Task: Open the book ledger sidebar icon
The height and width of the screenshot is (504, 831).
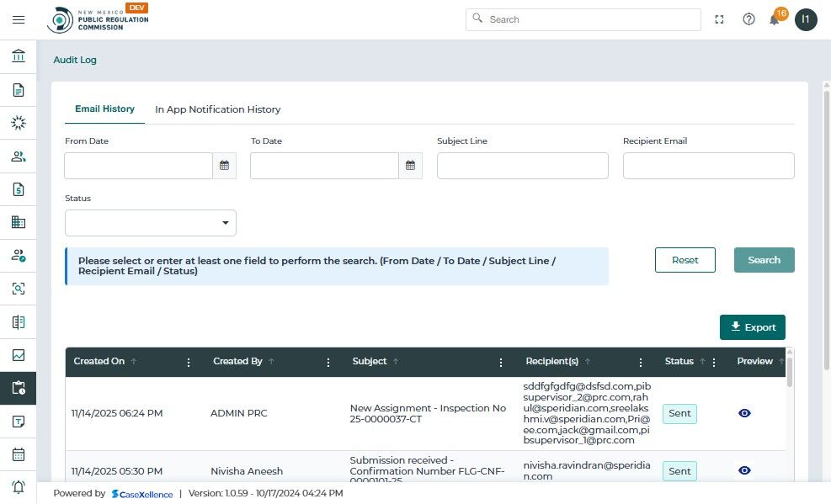Action: tap(19, 322)
